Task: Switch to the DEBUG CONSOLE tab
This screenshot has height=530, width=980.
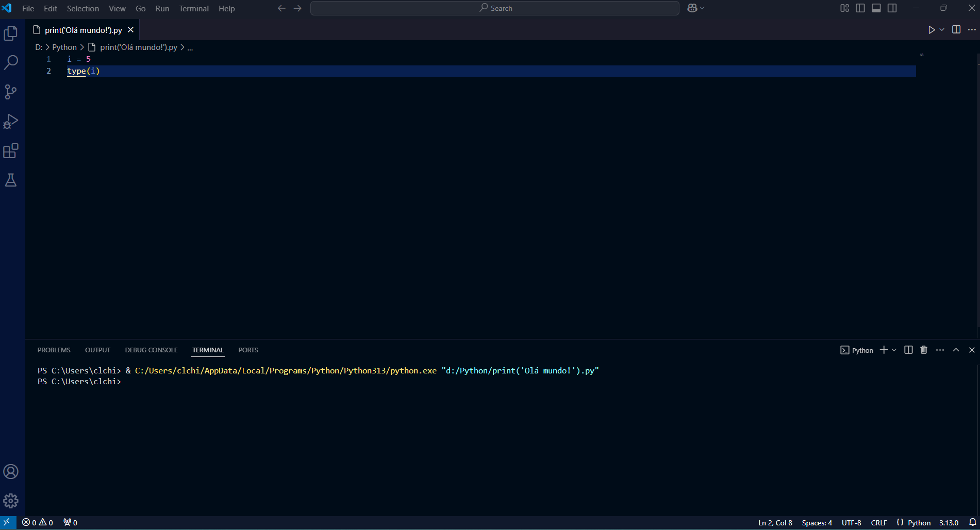Action: (x=152, y=350)
